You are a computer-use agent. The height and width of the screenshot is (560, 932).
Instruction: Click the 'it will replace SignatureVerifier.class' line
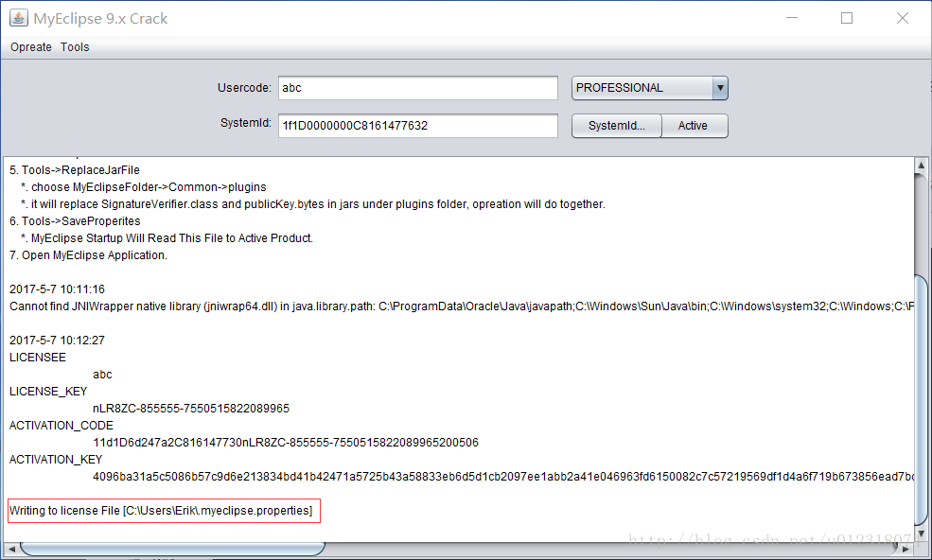(x=312, y=204)
